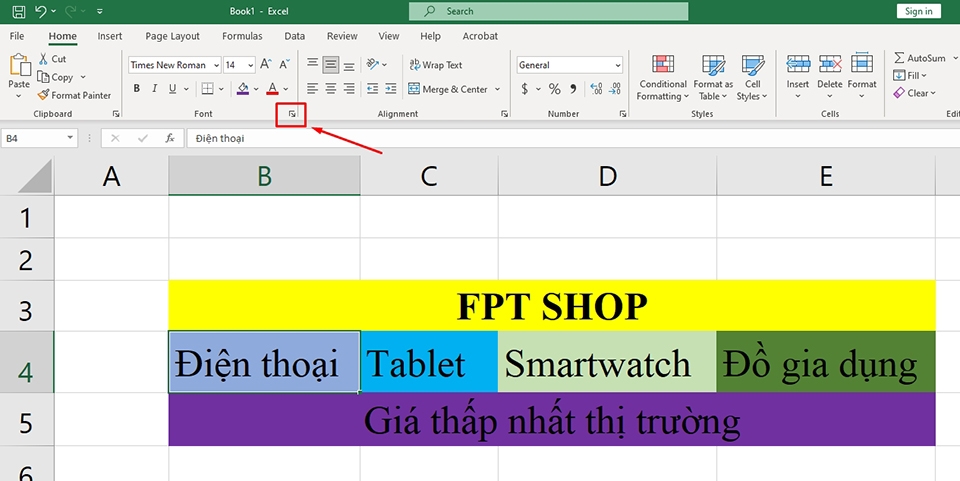Click the Paste clipboard icon
Viewport: 960px width, 481px height.
point(19,65)
